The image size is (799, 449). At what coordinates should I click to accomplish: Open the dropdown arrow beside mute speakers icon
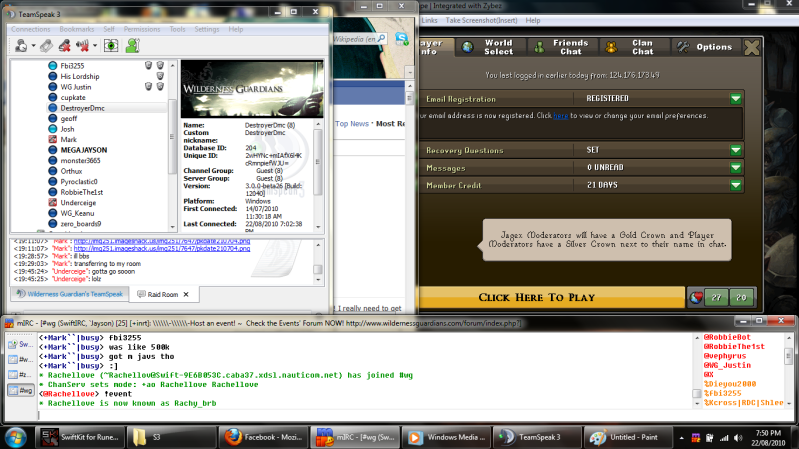tap(95, 46)
